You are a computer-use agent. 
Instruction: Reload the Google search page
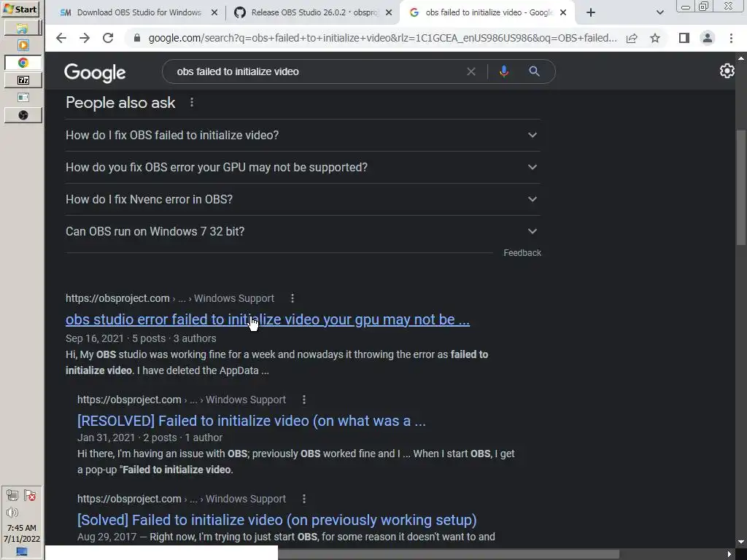point(108,38)
